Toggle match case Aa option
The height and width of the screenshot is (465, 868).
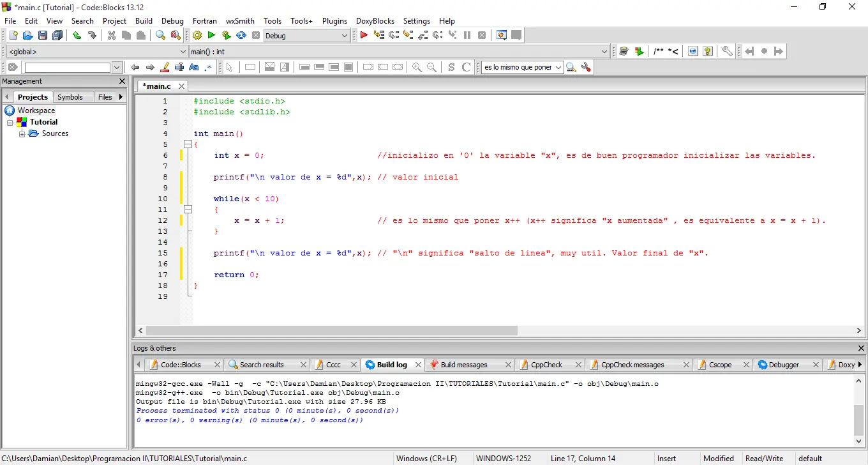pos(194,67)
